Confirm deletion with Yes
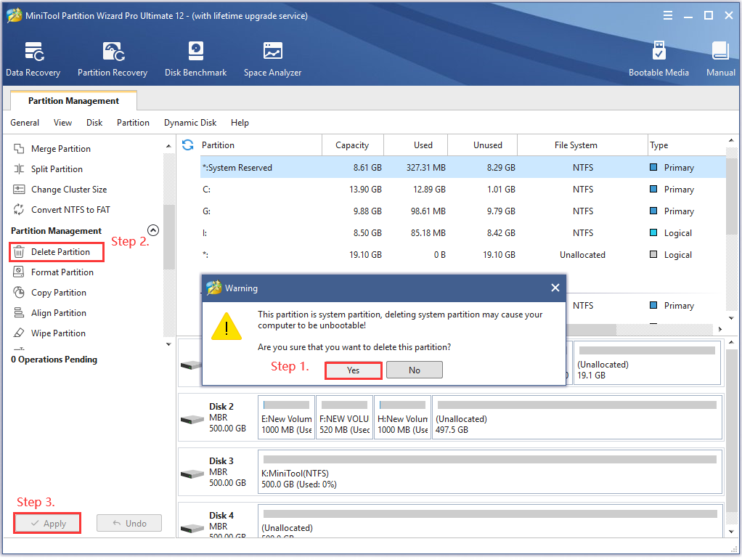The height and width of the screenshot is (560, 742). tap(354, 372)
